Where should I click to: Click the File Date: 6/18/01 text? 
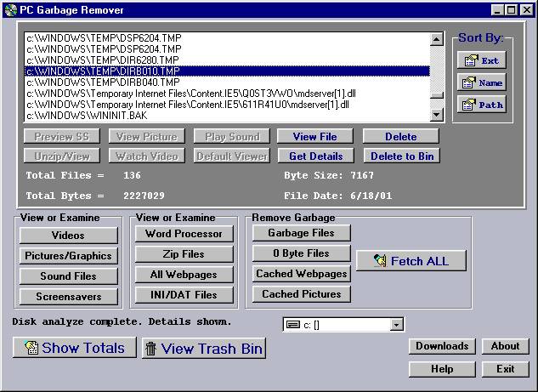coord(337,196)
